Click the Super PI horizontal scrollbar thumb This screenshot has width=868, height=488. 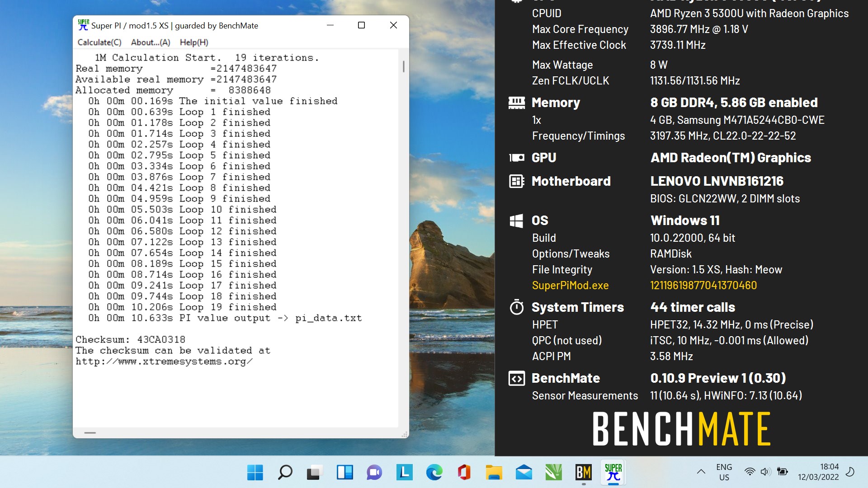click(x=90, y=433)
